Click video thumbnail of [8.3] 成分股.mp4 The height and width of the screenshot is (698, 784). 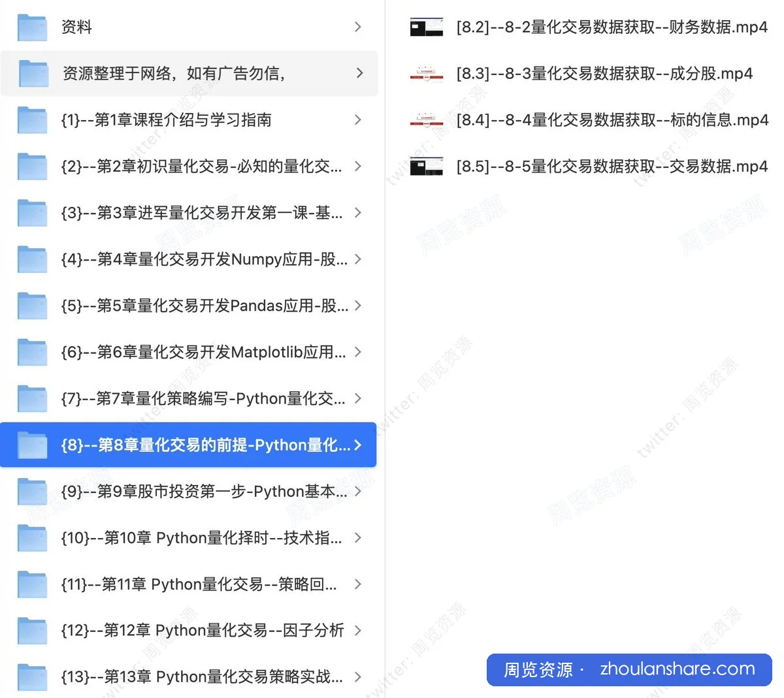pos(427,74)
